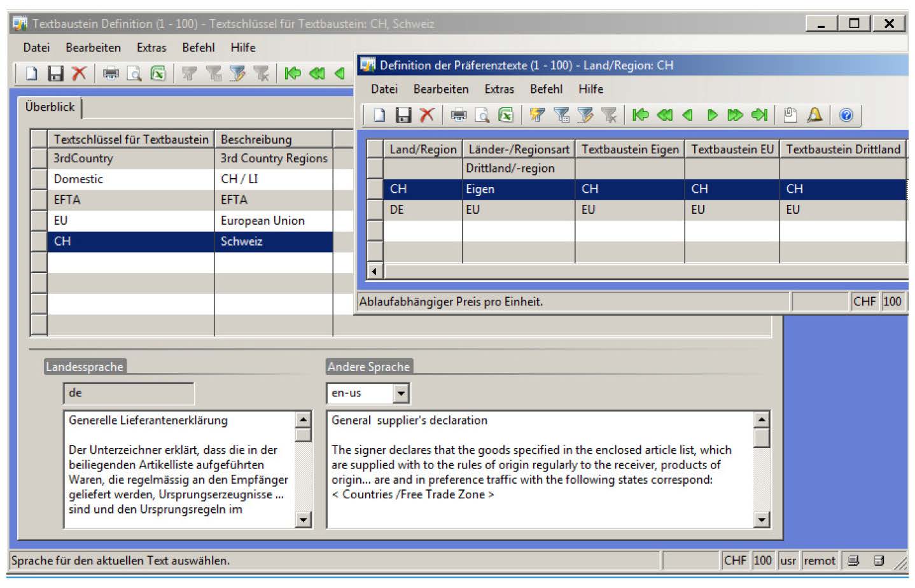Click Textbaustein Drittland column header

pos(843,149)
